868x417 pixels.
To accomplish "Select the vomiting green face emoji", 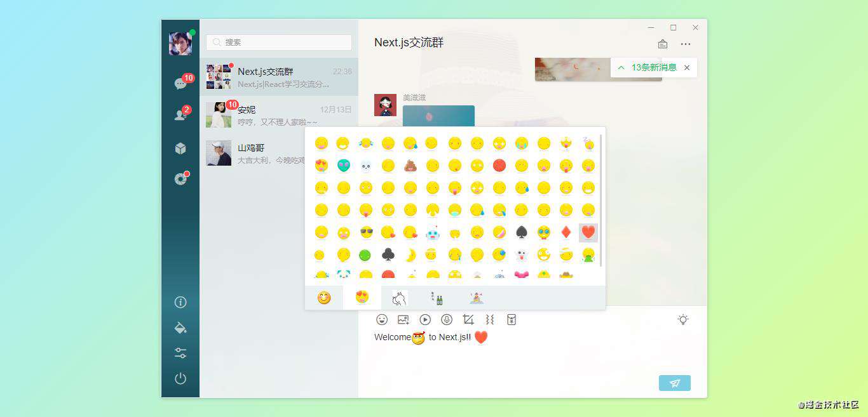I will (588, 255).
